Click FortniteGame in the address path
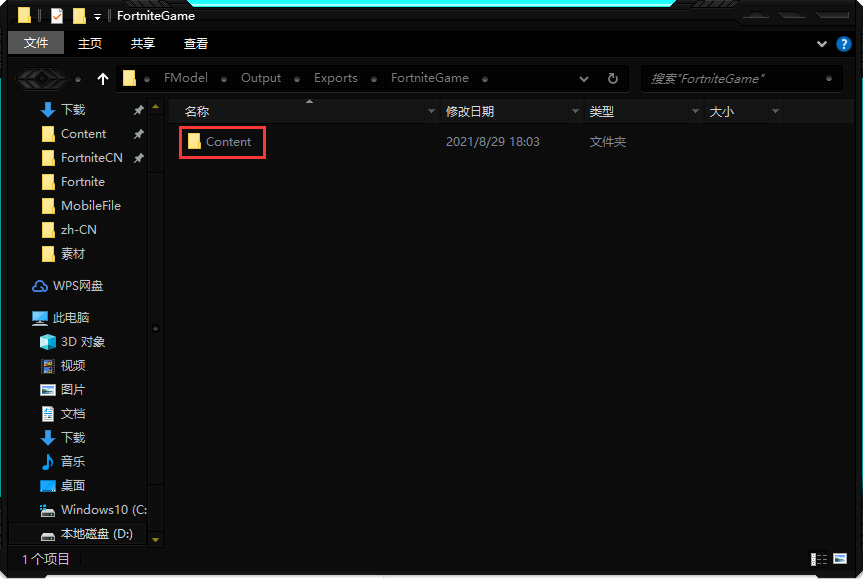Image resolution: width=863 pixels, height=579 pixels. 430,78
